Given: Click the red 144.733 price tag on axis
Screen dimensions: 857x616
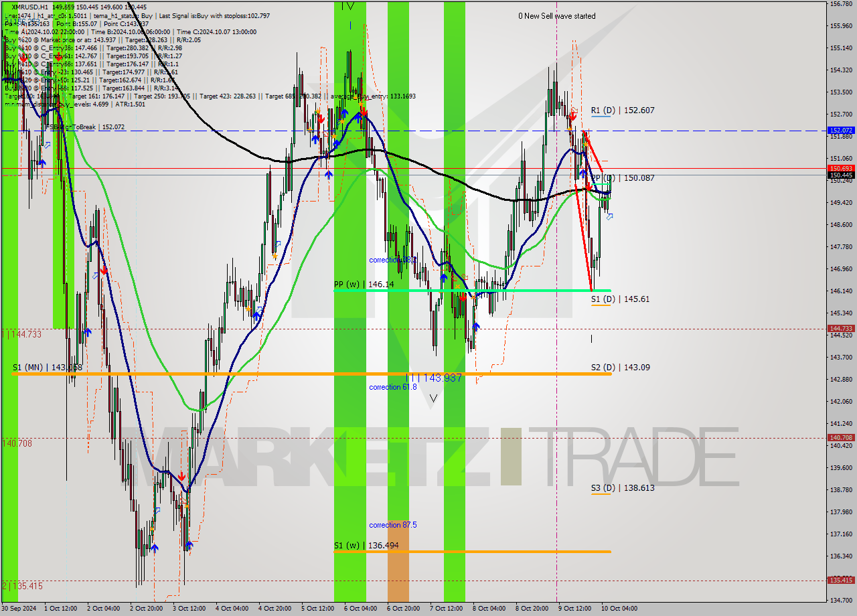Looking at the screenshot, I should (x=841, y=329).
